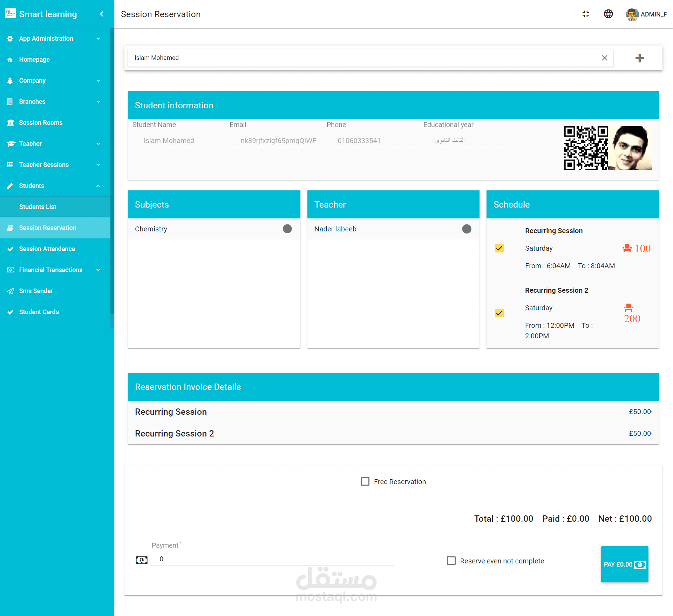
Task: Click the PAY £0.00 button
Action: pyautogui.click(x=624, y=564)
